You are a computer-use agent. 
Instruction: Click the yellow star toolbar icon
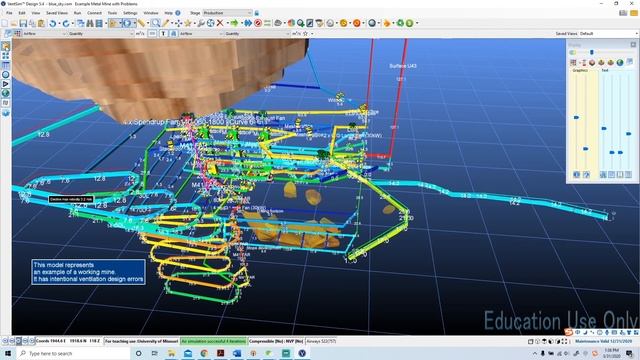[188, 23]
